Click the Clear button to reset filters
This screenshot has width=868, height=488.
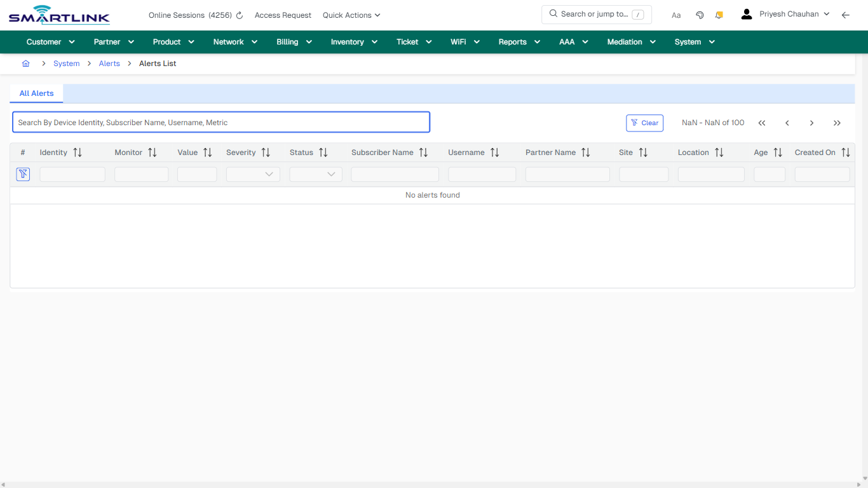(x=644, y=123)
